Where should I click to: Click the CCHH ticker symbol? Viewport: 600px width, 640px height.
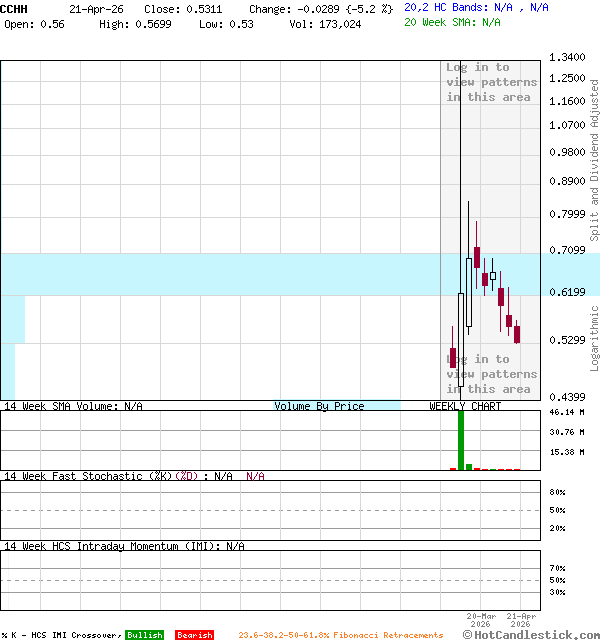click(x=15, y=8)
